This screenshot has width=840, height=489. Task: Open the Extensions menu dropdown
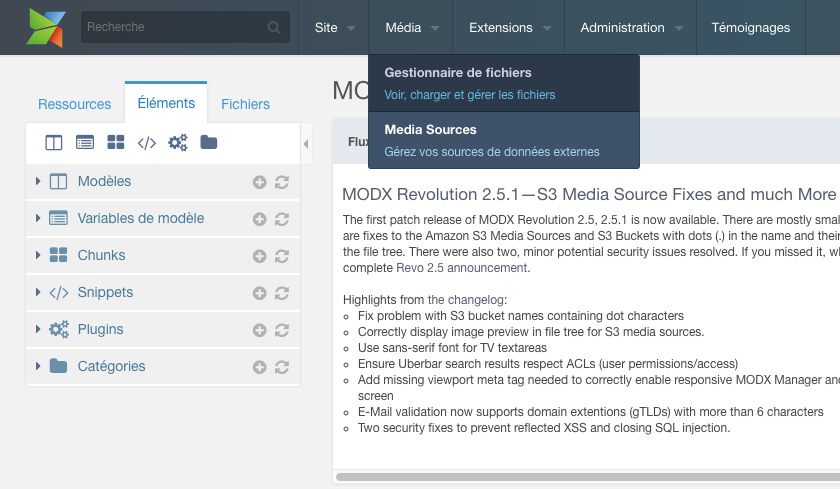click(509, 27)
